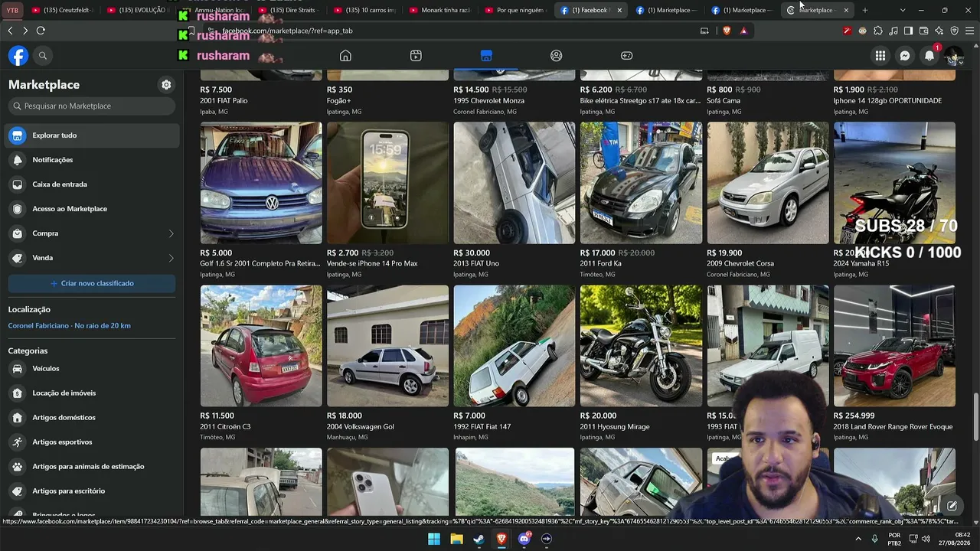Open the browser extensions puzzle icon

pyautogui.click(x=877, y=31)
